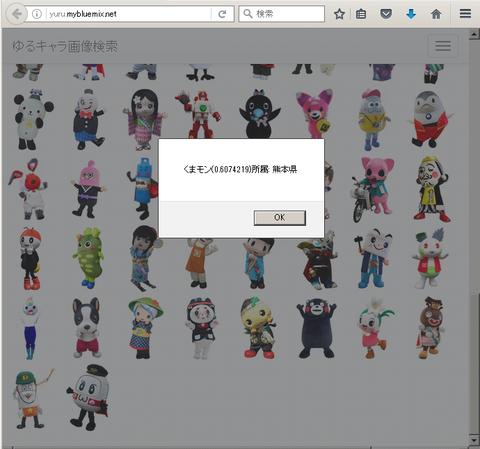Reload the page with the refresh icon
Screen dimensions: 480x449
tap(222, 14)
